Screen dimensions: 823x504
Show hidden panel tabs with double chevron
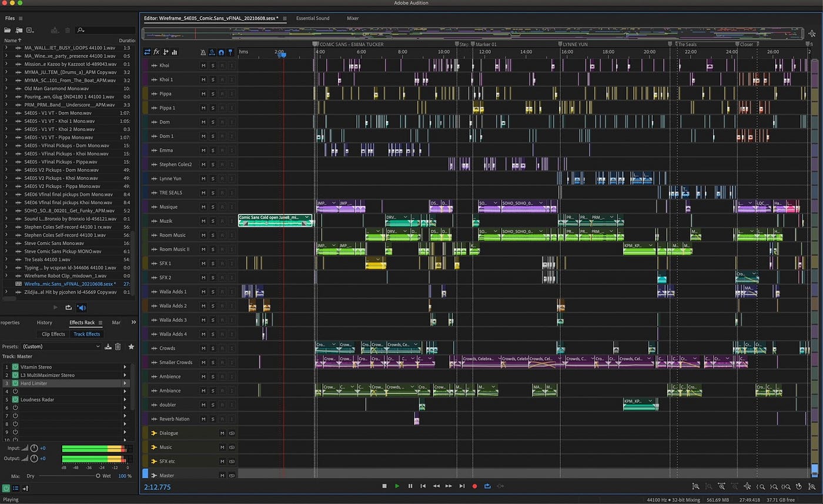tap(133, 322)
